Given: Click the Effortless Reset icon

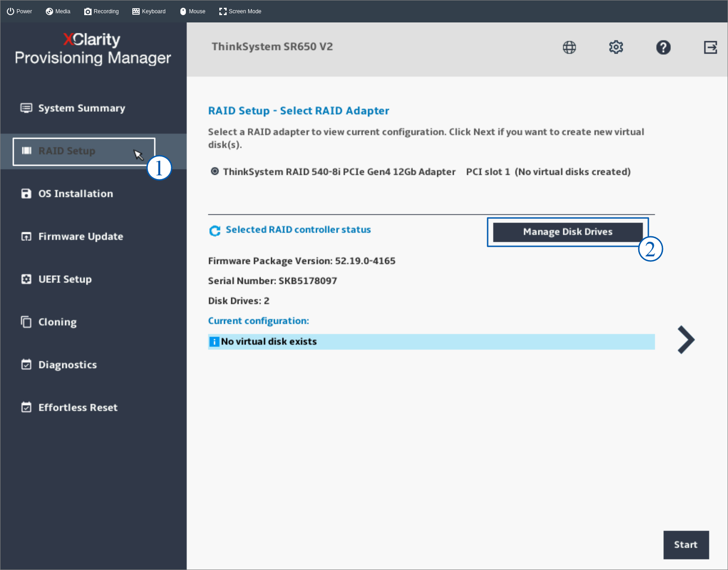Looking at the screenshot, I should (x=26, y=407).
